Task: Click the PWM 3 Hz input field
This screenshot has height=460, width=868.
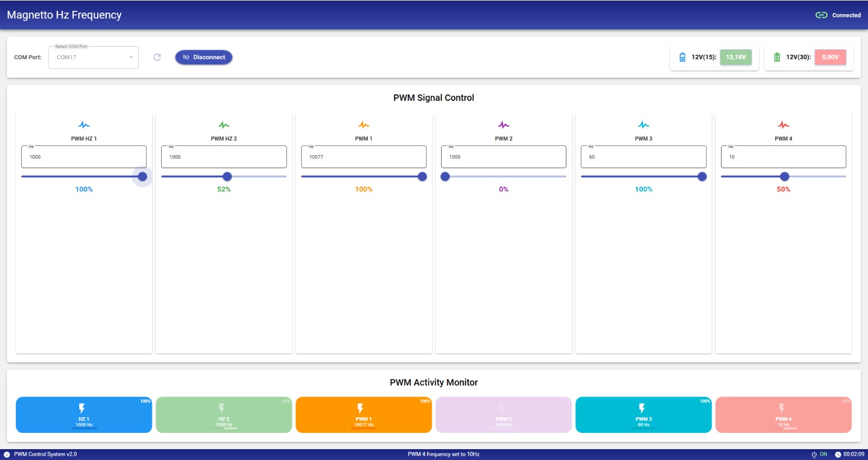Action: (x=643, y=157)
